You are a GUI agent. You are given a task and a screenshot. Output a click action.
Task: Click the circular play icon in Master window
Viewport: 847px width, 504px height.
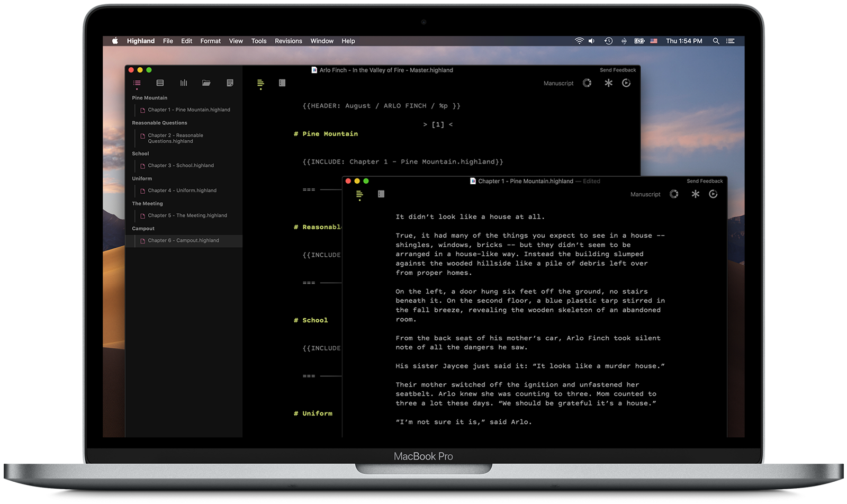coord(626,83)
